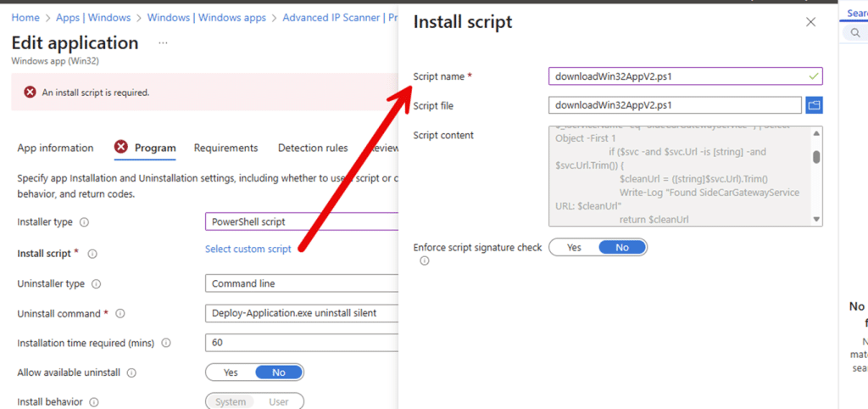Click info icon next to Install script

(92, 254)
